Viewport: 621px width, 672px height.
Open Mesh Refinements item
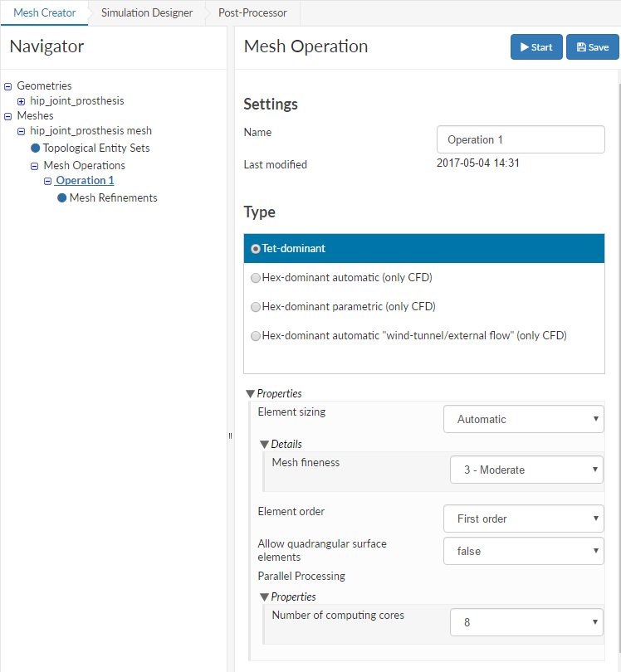tap(113, 198)
